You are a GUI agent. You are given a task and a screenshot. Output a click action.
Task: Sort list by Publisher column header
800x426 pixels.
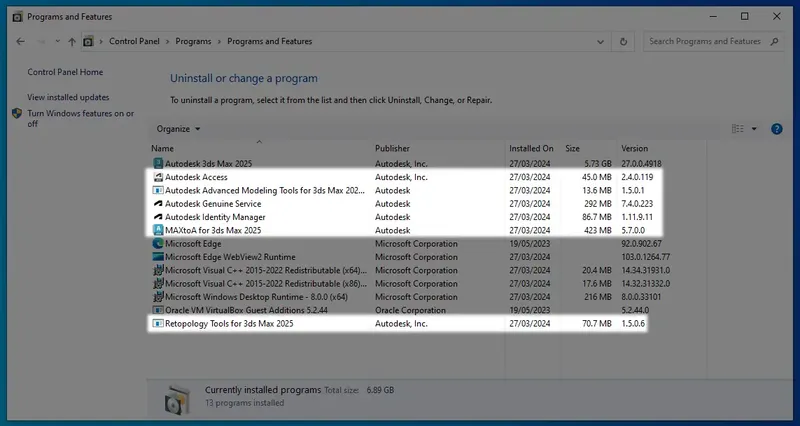point(393,148)
